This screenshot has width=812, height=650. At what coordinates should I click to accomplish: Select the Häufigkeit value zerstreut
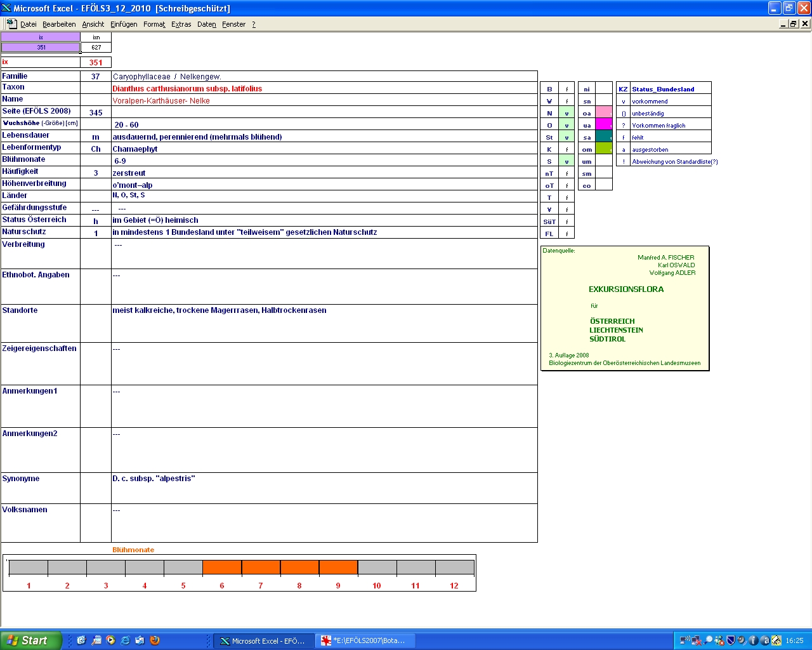coord(324,173)
